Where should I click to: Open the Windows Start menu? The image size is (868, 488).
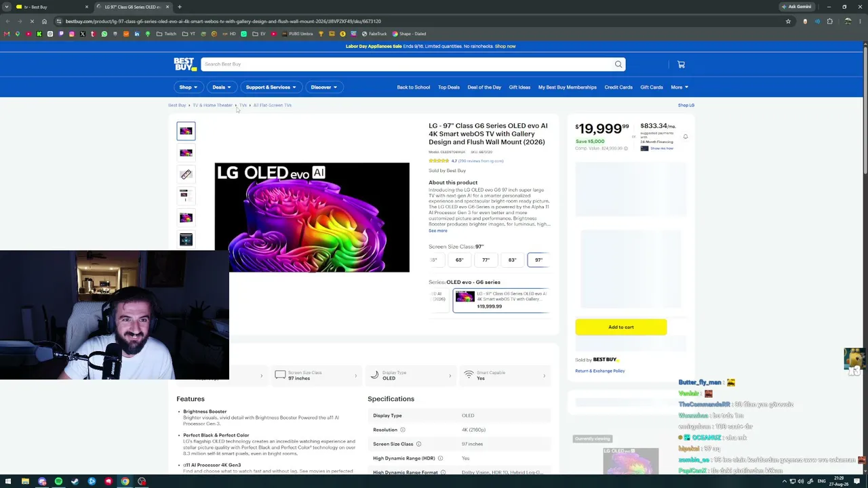[x=7, y=482]
